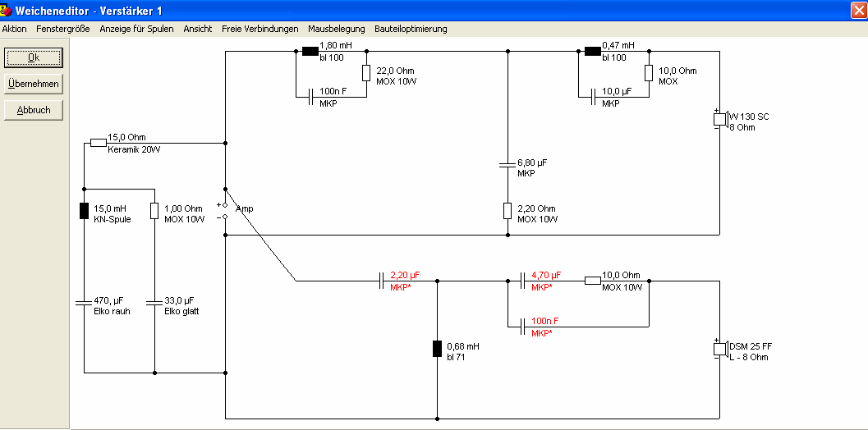Screen dimensions: 868x430
Task: Select the 0,47 mH inductor symbol
Action: (x=593, y=52)
